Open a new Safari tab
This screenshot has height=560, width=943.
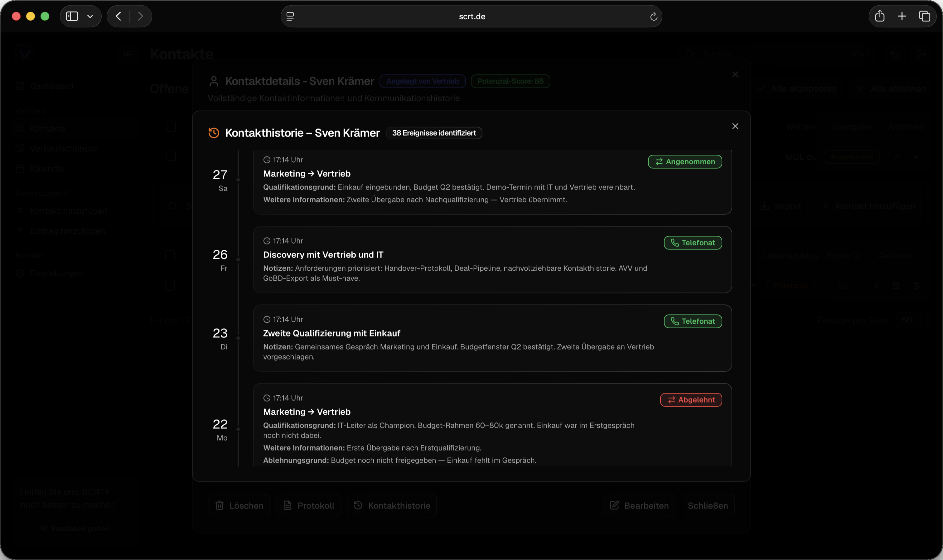coord(902,16)
